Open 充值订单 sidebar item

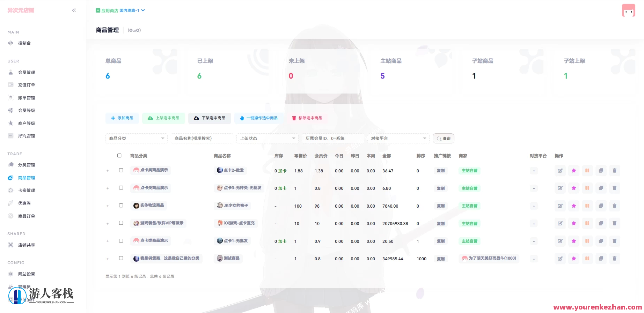(27, 85)
